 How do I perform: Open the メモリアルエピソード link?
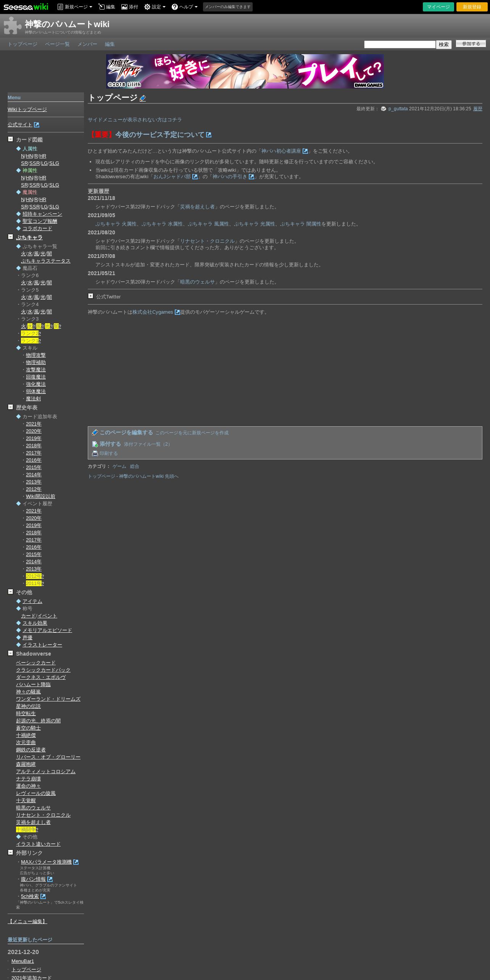(47, 630)
